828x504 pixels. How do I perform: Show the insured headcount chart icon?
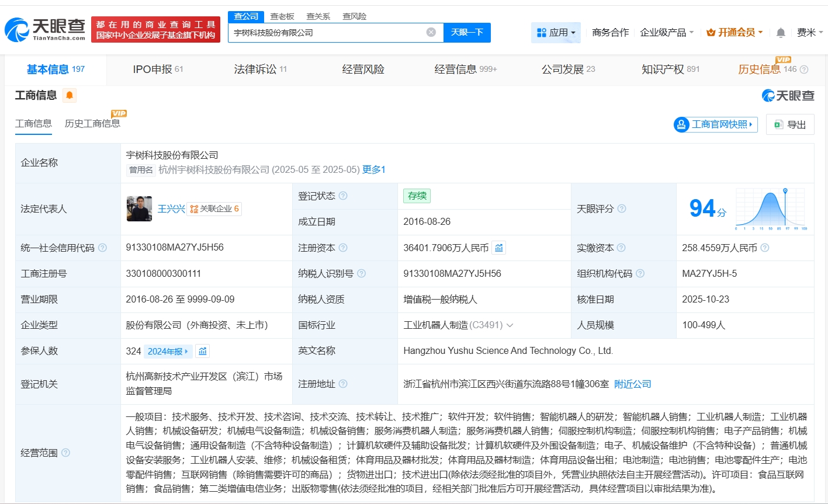click(x=203, y=351)
